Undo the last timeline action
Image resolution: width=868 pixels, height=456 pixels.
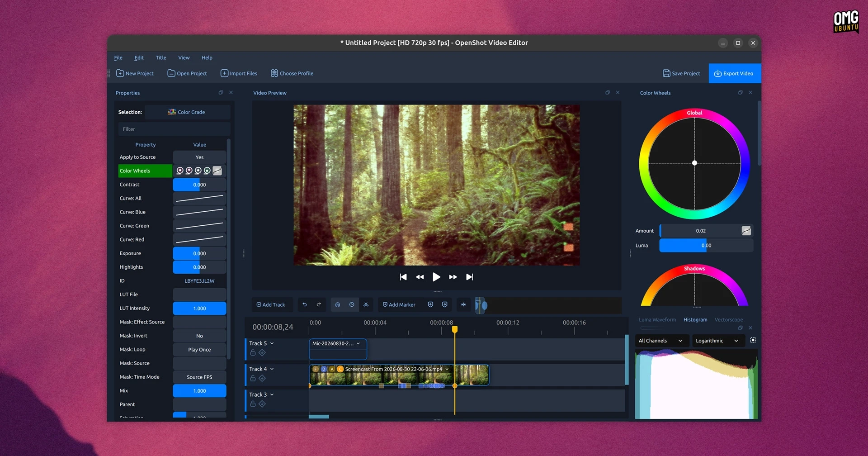(305, 304)
